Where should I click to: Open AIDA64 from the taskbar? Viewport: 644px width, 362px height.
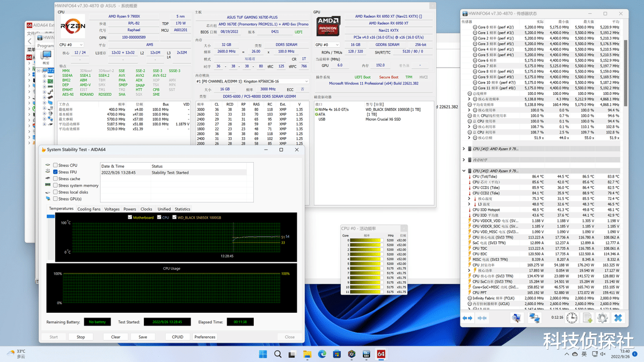click(381, 354)
